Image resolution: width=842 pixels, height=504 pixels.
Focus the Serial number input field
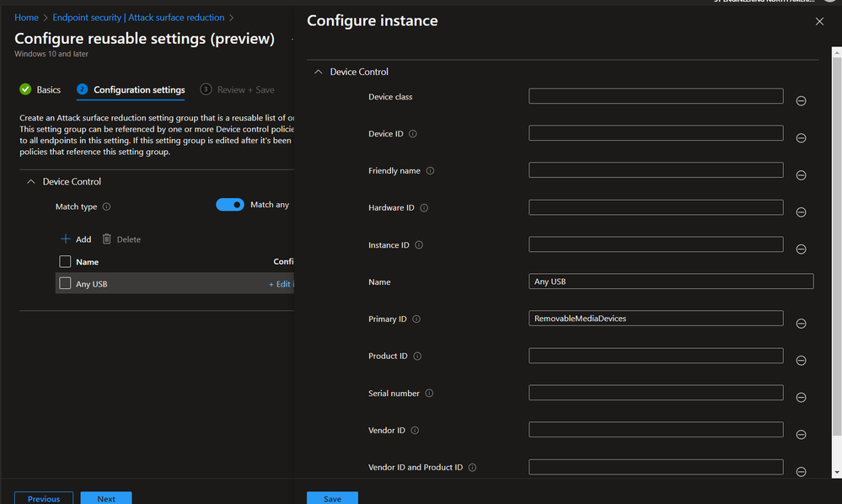click(656, 393)
